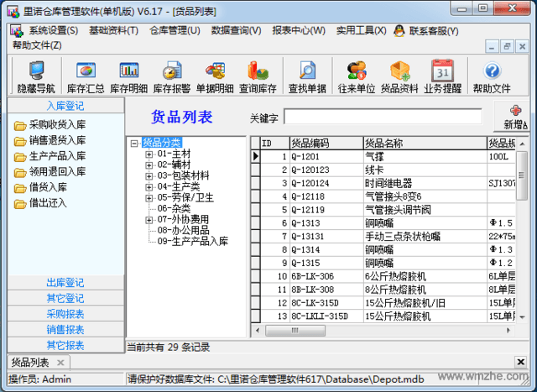Expand the 05-劳保/卫生 category
The image size is (537, 392).
point(149,198)
